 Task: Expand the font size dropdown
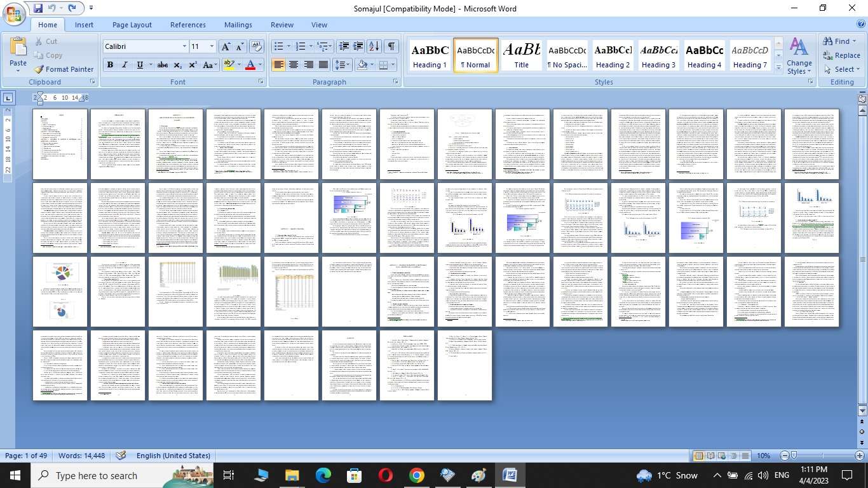click(x=212, y=46)
